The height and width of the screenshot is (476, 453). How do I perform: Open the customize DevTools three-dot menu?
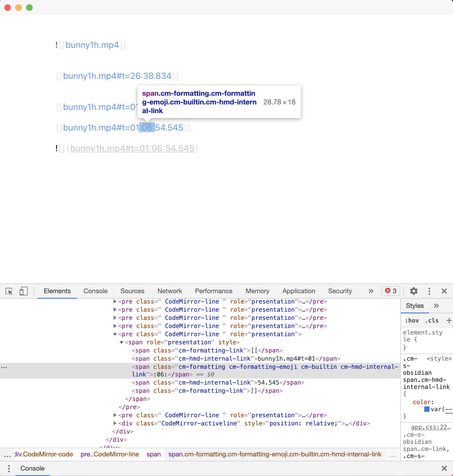[429, 291]
